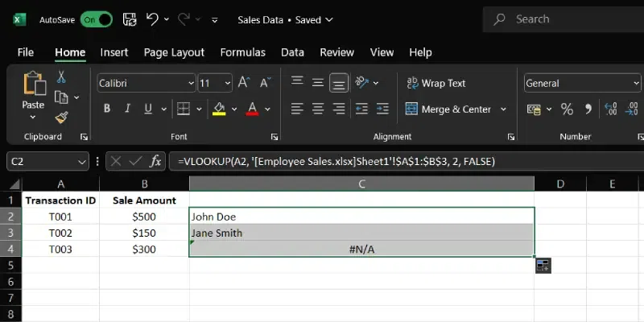This screenshot has height=322, width=644.
Task: Open the Help tab
Action: point(420,52)
